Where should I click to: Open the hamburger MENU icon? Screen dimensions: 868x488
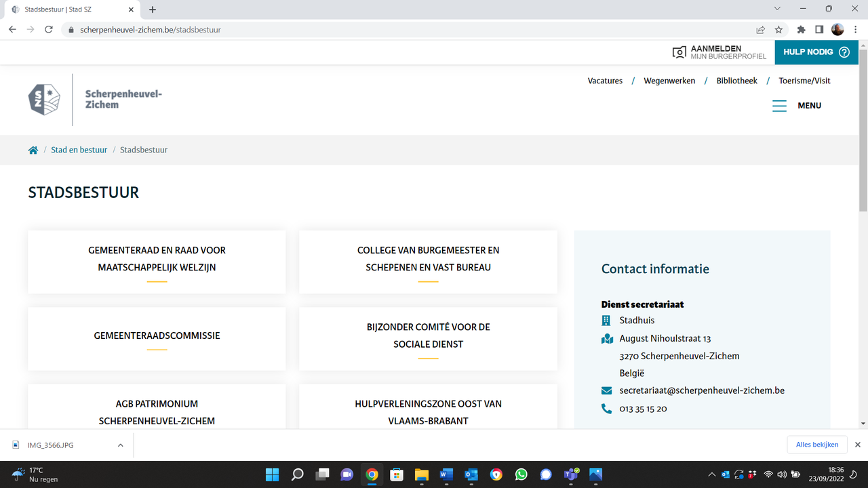tap(779, 106)
